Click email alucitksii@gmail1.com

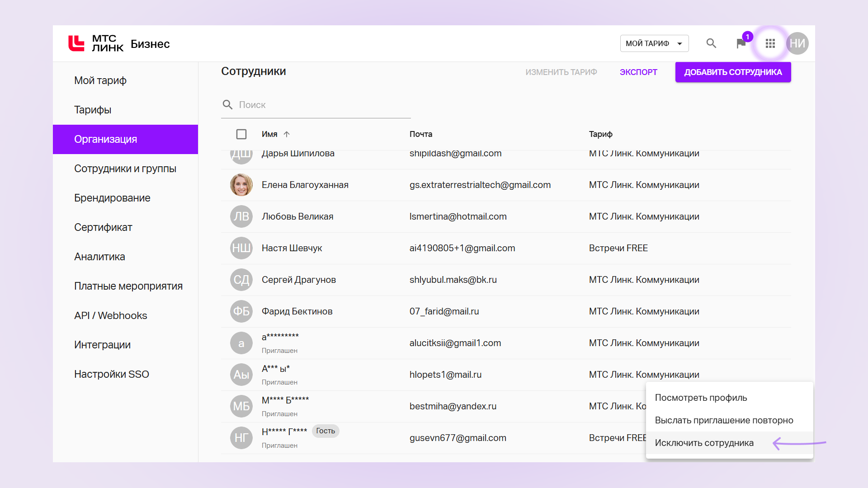point(455,343)
